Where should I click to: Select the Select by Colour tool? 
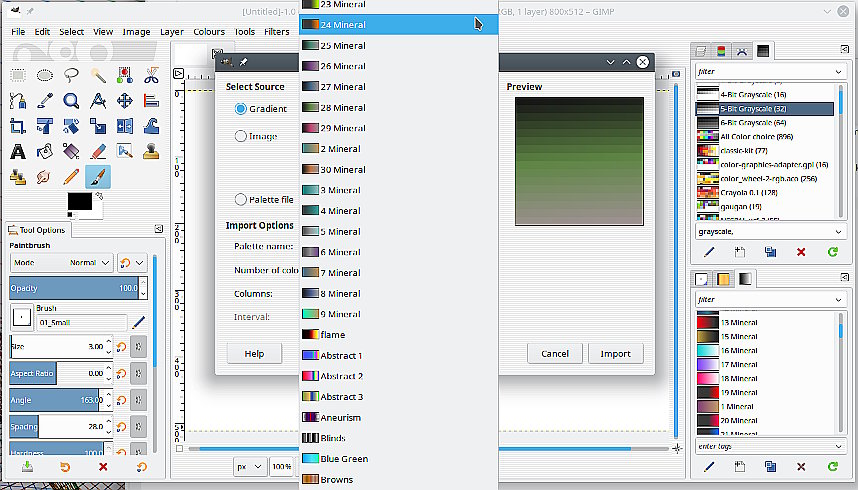click(x=125, y=75)
